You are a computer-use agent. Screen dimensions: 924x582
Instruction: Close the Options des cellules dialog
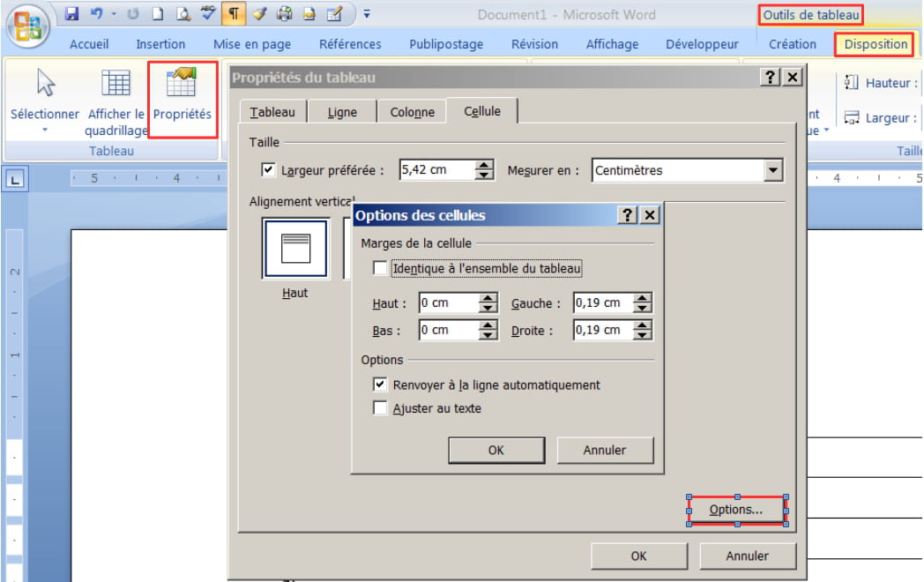pyautogui.click(x=650, y=215)
